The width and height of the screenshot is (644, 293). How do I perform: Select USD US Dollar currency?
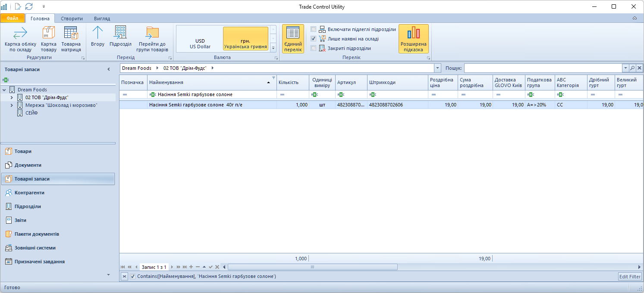point(200,44)
